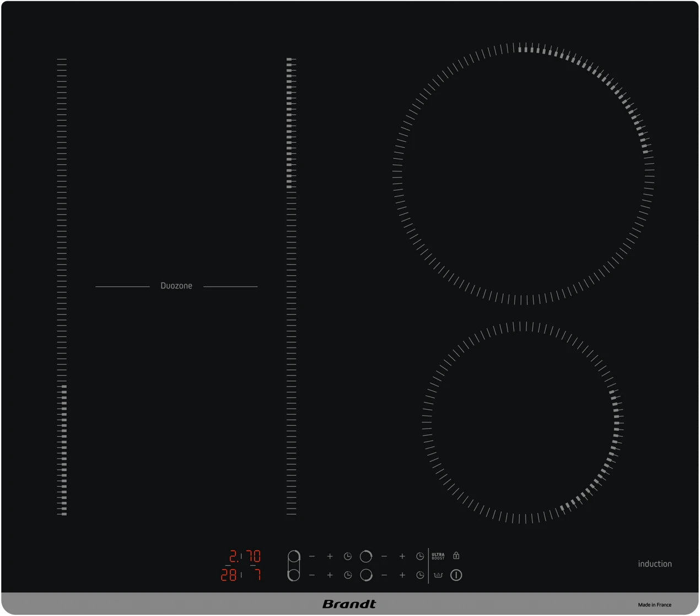Increase front-left zone power with plus
700x616 pixels.
(330, 575)
